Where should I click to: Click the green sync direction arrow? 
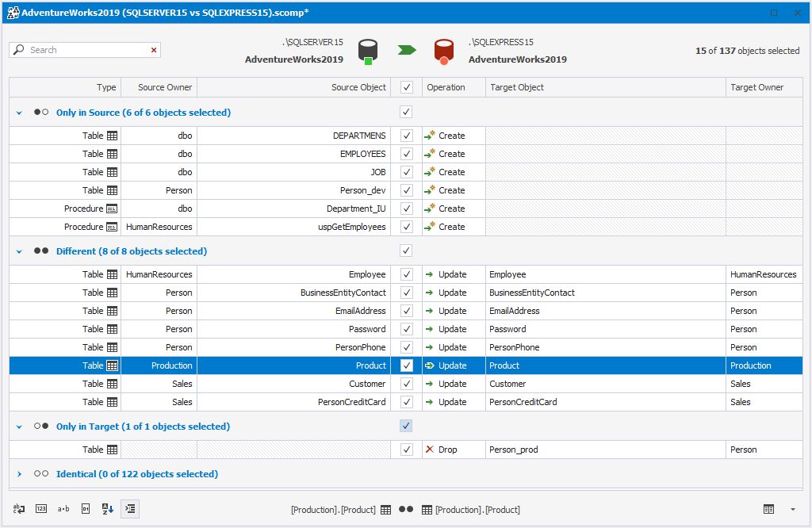tap(407, 50)
